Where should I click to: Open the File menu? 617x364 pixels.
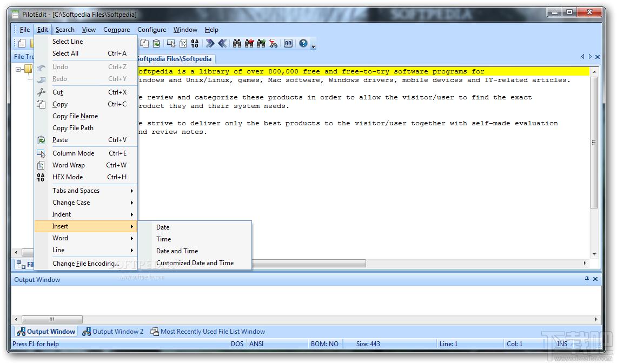[x=25, y=30]
